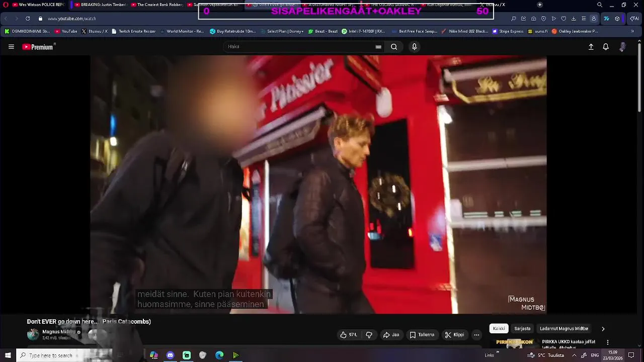
Task: Open browser downloads icon
Action: pyautogui.click(x=574, y=19)
